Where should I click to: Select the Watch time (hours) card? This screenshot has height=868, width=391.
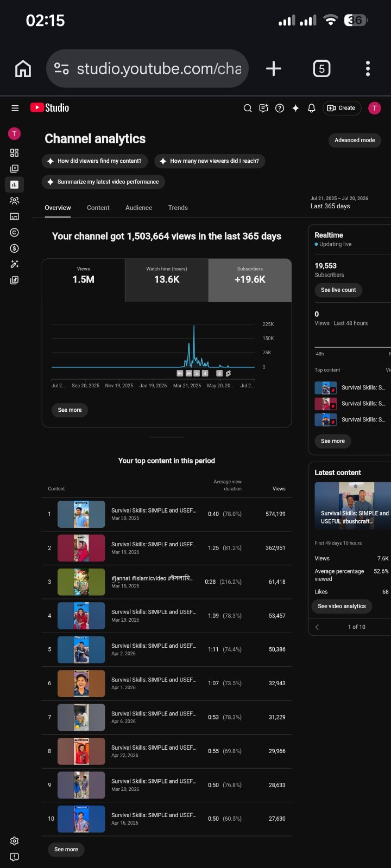(x=167, y=280)
